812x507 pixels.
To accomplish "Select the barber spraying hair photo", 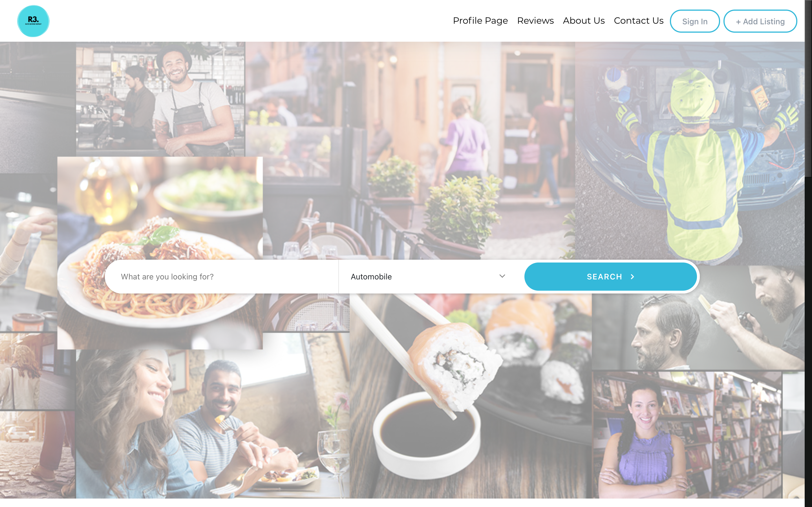I will (698, 317).
